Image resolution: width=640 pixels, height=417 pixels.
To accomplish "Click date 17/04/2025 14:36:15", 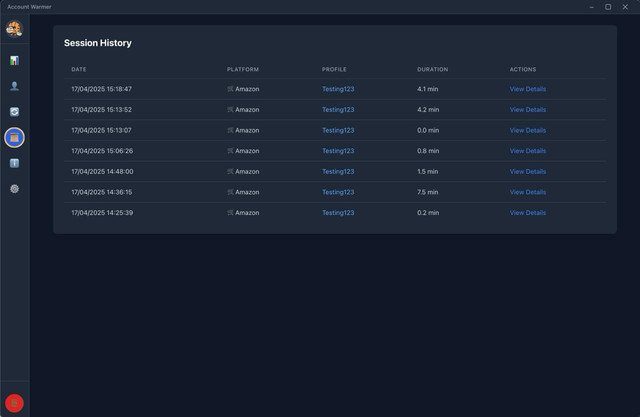I will (x=102, y=192).
